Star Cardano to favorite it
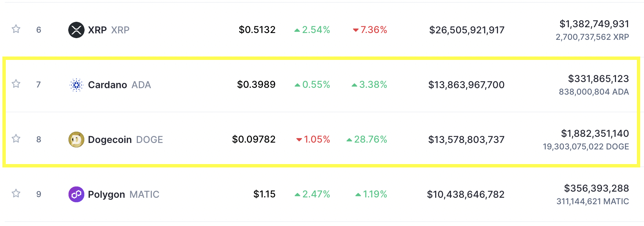The width and height of the screenshot is (644, 226). click(16, 84)
